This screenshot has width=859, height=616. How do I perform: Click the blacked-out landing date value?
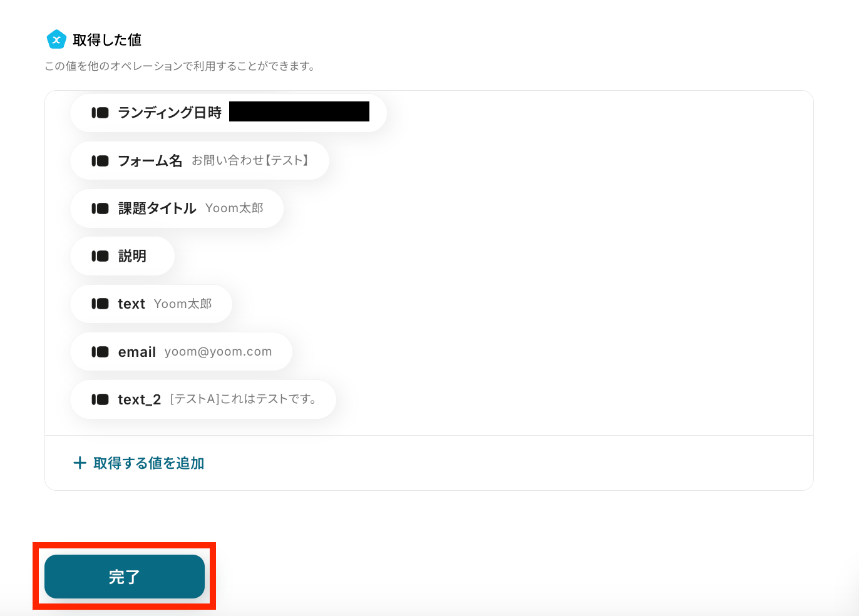(299, 111)
